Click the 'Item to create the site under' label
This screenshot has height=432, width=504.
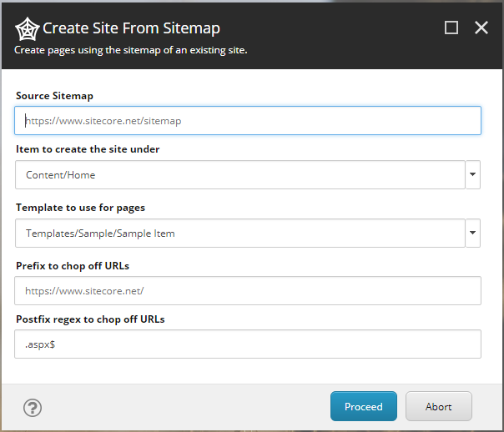88,149
